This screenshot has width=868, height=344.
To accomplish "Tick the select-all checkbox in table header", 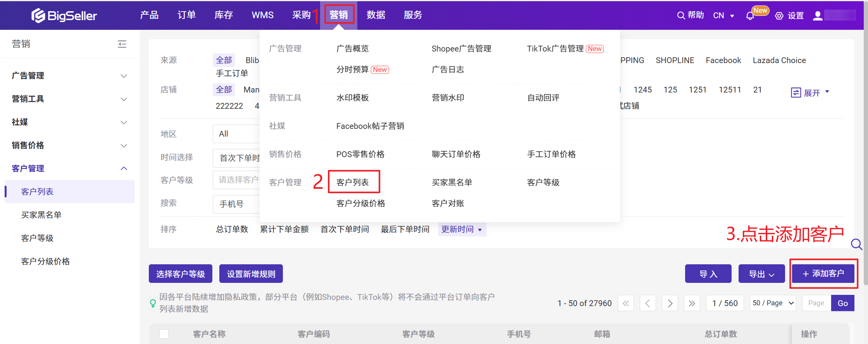I will coord(164,334).
